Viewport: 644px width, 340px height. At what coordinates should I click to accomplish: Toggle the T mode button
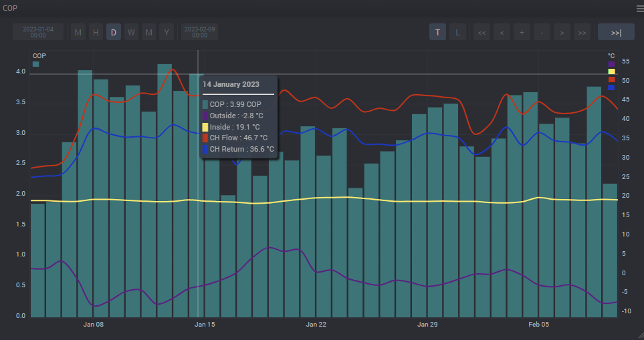[x=438, y=32]
